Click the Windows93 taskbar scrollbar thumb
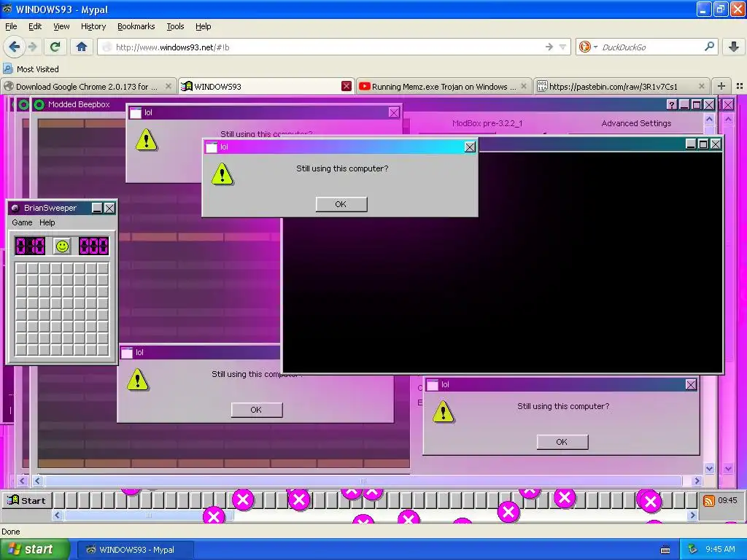Viewport: 747px width, 560px height. click(149, 515)
